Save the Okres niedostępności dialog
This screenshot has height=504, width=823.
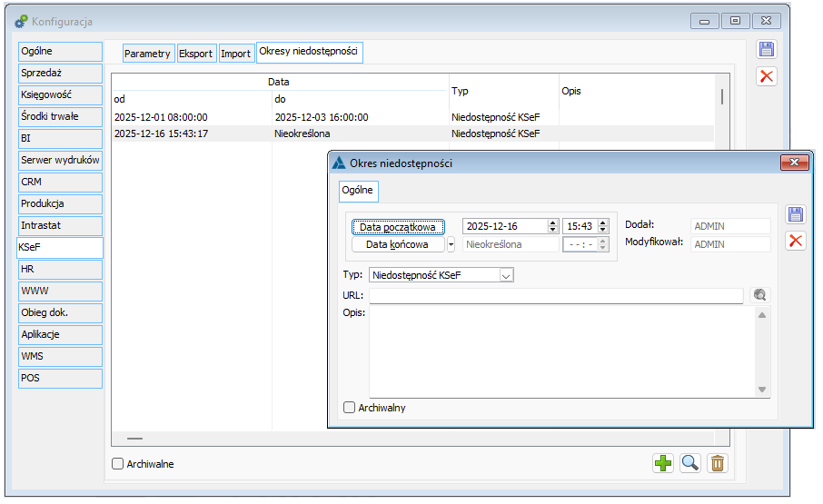[795, 214]
